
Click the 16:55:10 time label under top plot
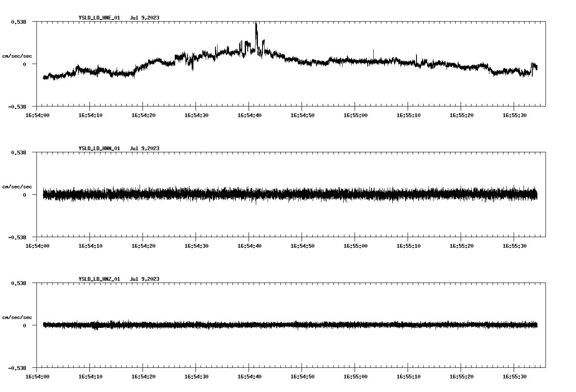(408, 114)
